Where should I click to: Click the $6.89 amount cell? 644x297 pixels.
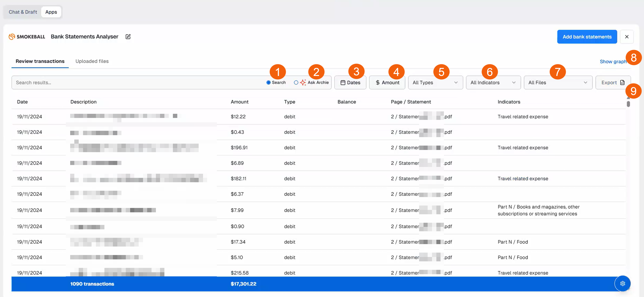pyautogui.click(x=237, y=163)
